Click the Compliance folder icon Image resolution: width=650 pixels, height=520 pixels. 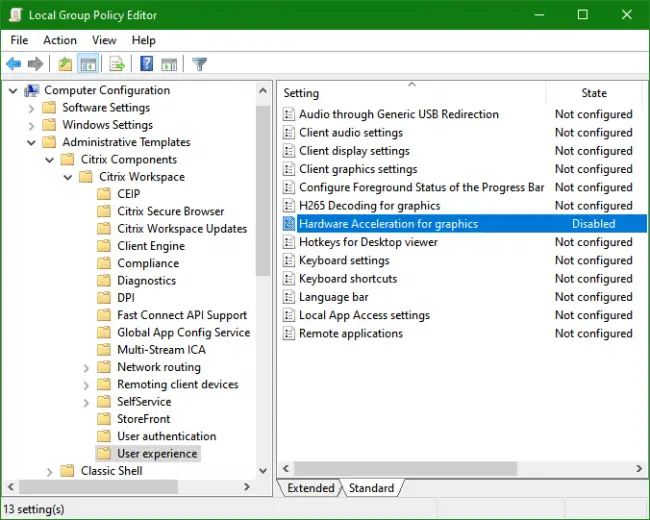[104, 263]
